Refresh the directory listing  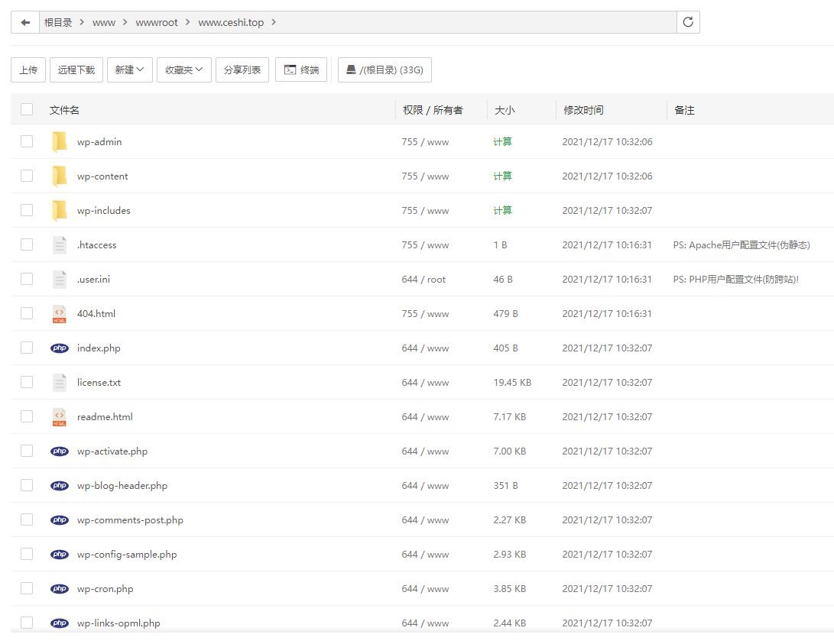(x=688, y=22)
